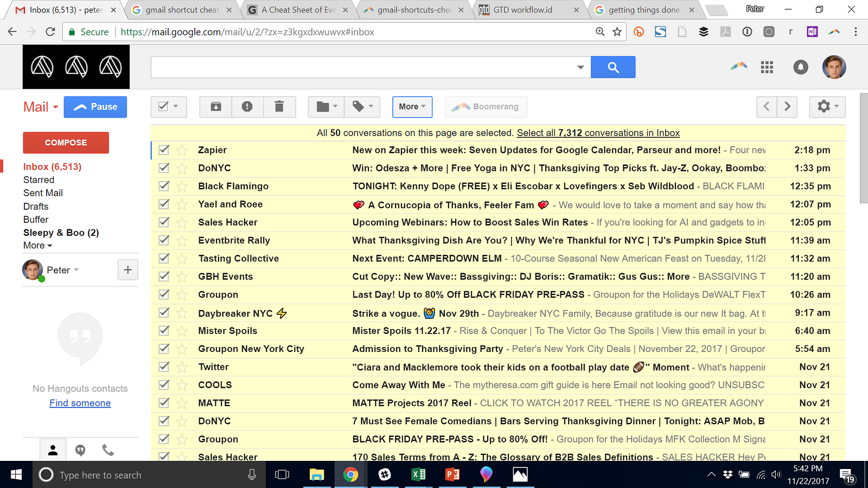Bookmark this page with star icon

point(617,32)
